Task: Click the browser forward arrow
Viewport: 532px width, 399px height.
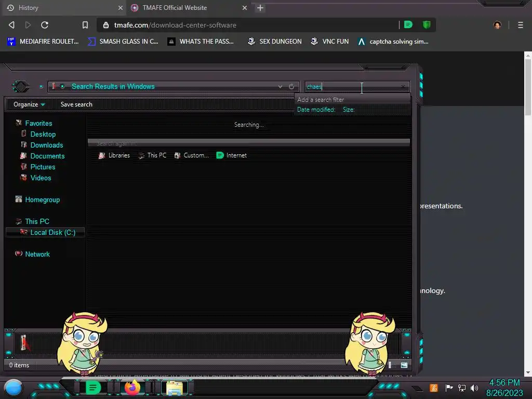Action: pyautogui.click(x=28, y=25)
